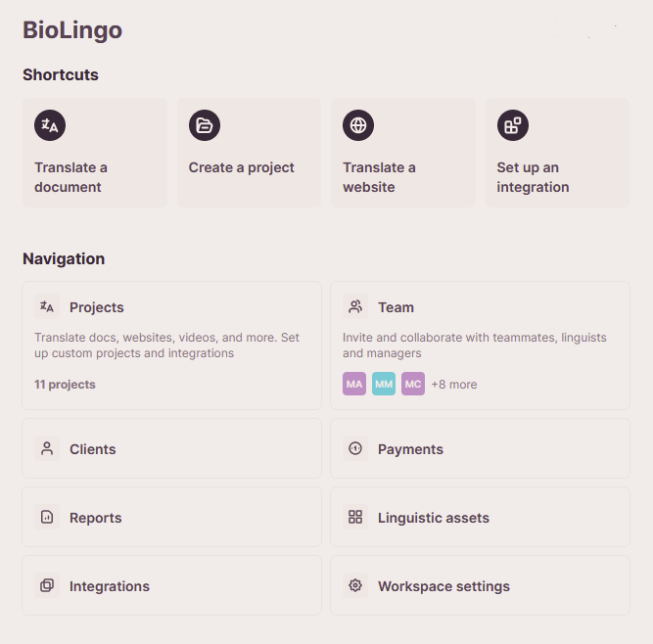Viewport: 653px width, 644px height.
Task: Click the Translate a website globe icon
Action: 358,125
